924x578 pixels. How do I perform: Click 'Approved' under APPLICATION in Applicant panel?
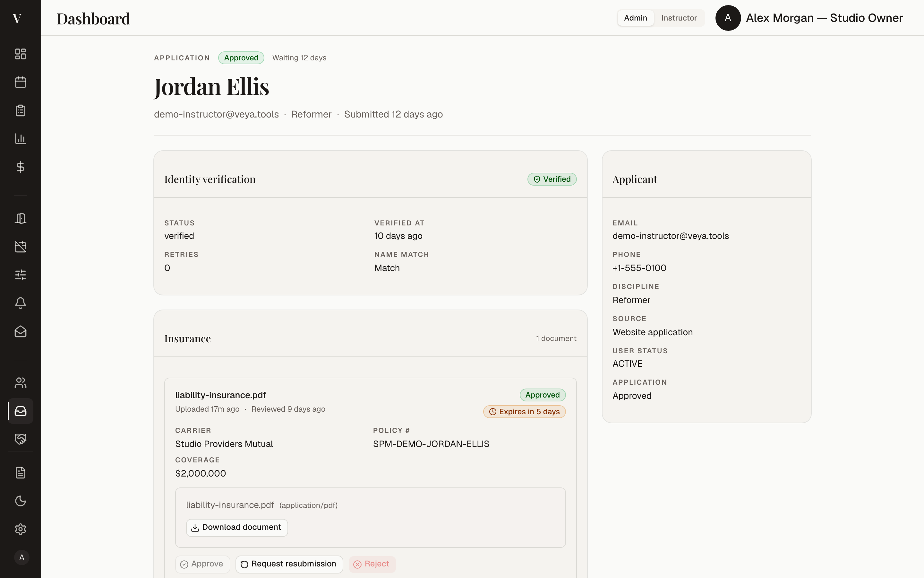[632, 396]
